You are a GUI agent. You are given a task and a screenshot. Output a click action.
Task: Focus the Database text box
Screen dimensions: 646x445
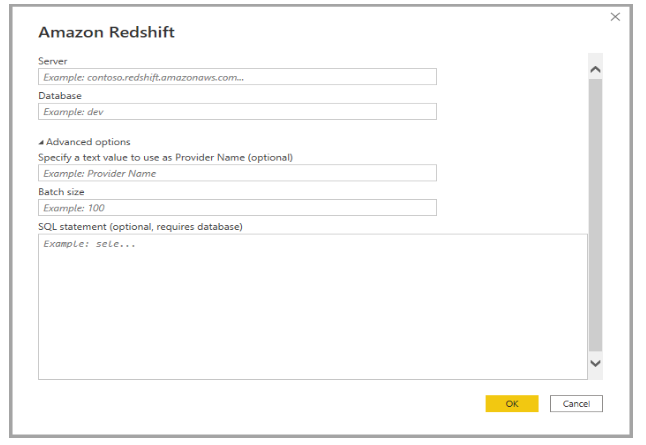(x=237, y=112)
